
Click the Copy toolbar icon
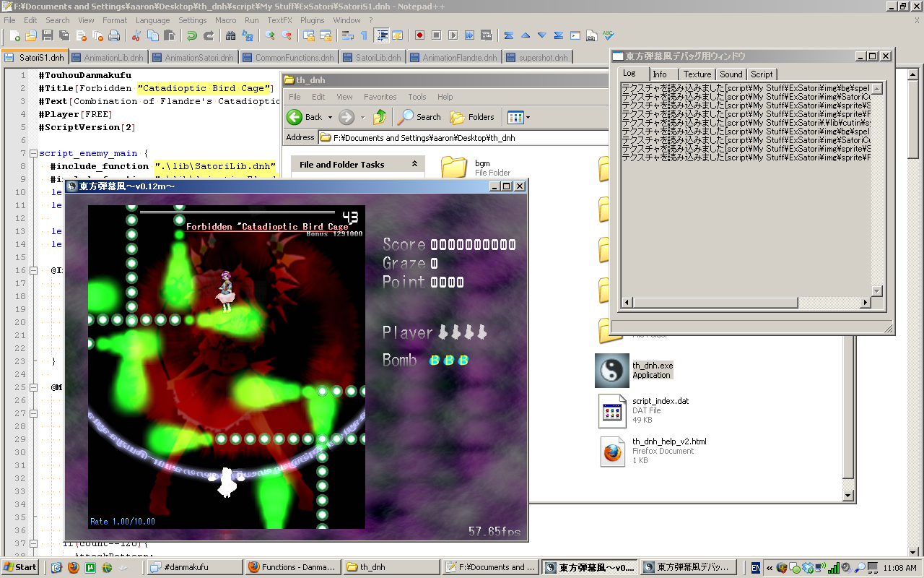(x=153, y=35)
